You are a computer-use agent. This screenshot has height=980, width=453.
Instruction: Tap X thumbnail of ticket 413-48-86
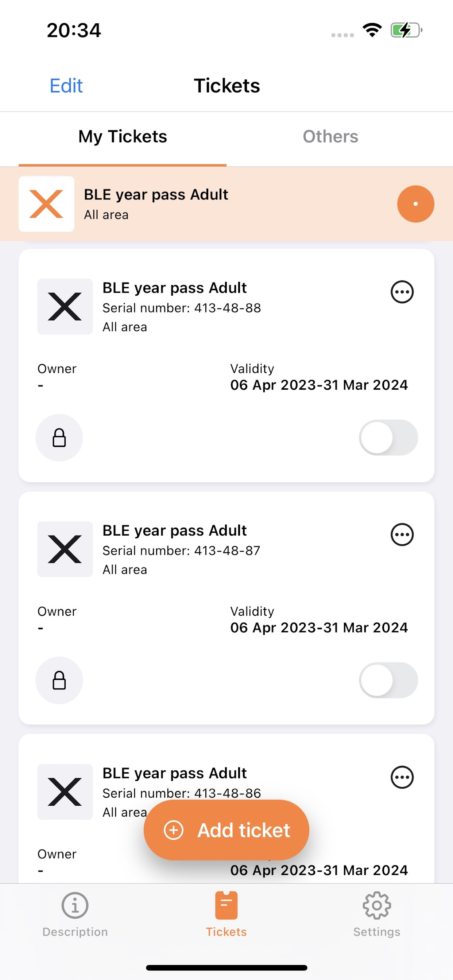(65, 792)
